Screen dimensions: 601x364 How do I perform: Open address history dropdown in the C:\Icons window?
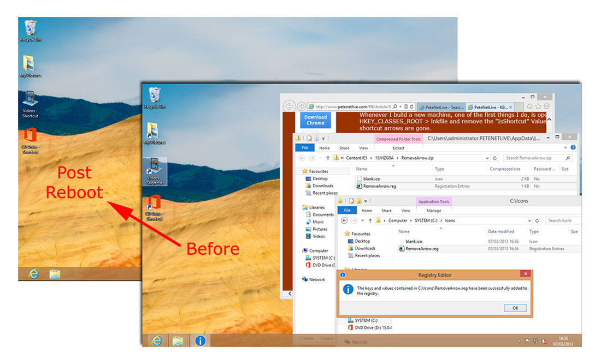pos(529,220)
